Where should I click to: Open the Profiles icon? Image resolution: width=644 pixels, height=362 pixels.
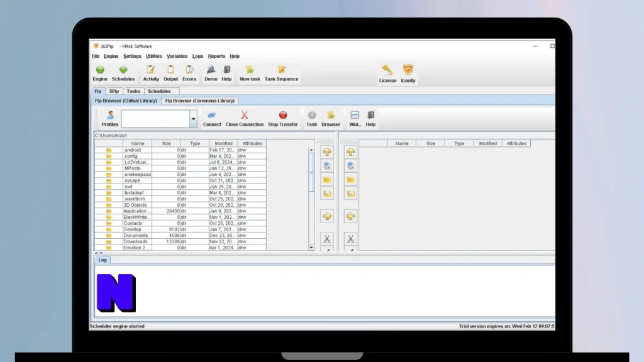coord(109,116)
